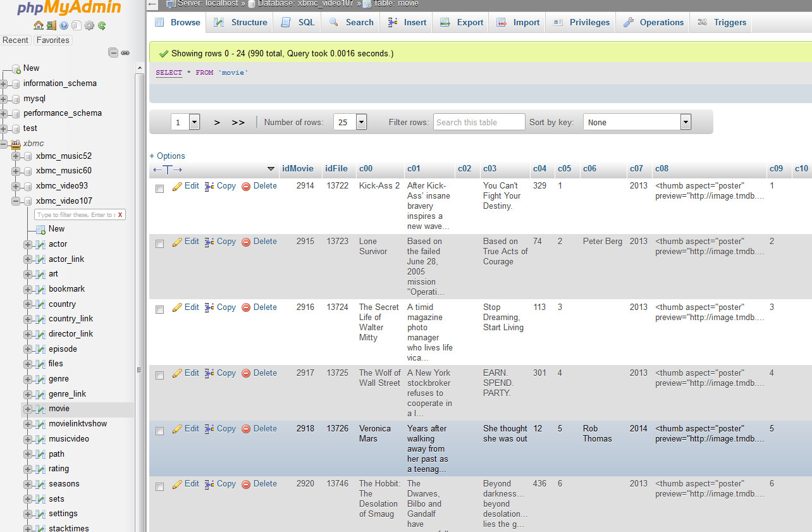Collapse the xbmc_video107 database node

(x=16, y=201)
